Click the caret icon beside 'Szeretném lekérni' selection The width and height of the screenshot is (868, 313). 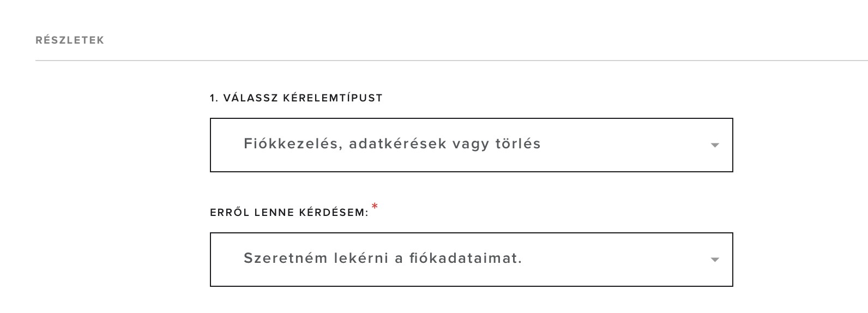tap(715, 260)
